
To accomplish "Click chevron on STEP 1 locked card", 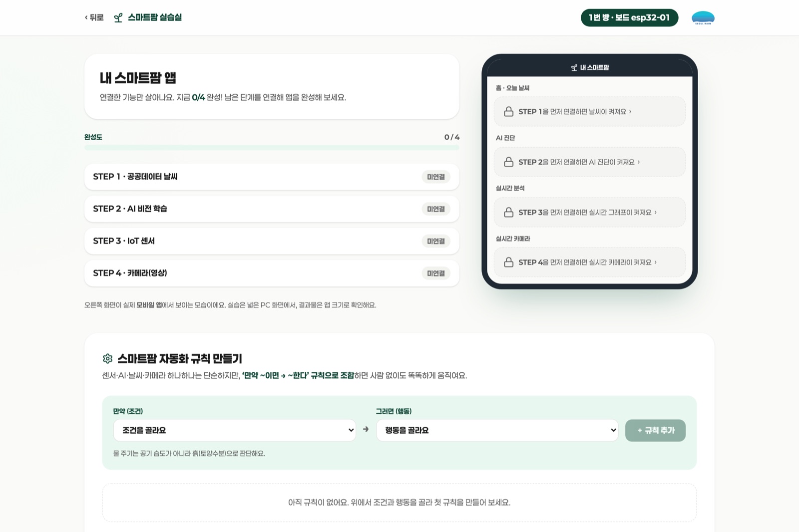I will [x=630, y=111].
